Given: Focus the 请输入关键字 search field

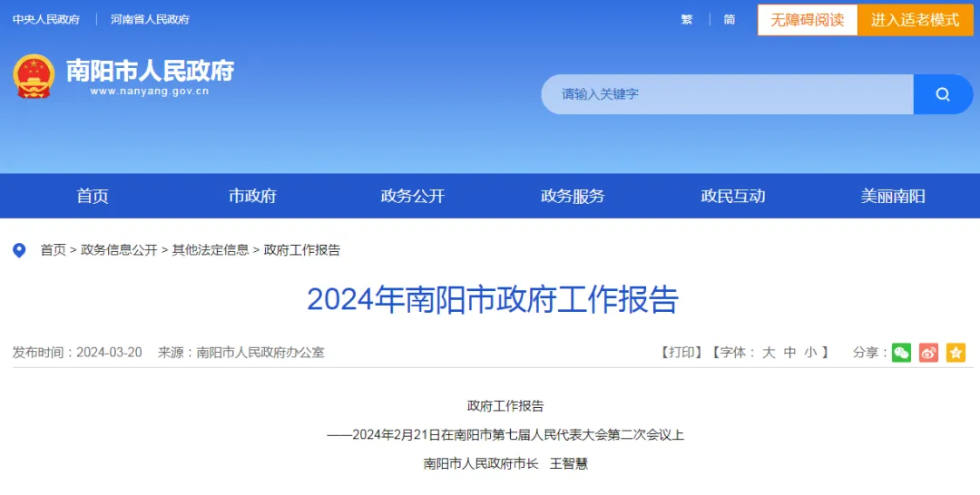Looking at the screenshot, I should [728, 94].
